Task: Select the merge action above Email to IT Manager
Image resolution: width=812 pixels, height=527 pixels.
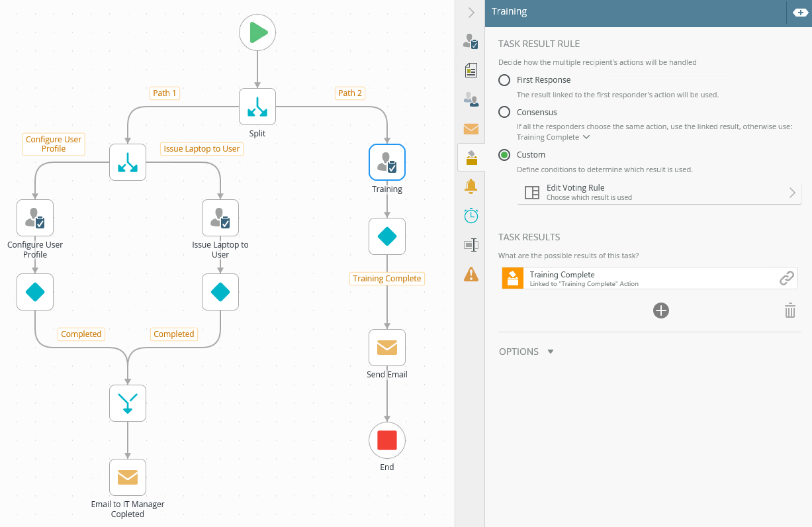Action: pos(127,403)
